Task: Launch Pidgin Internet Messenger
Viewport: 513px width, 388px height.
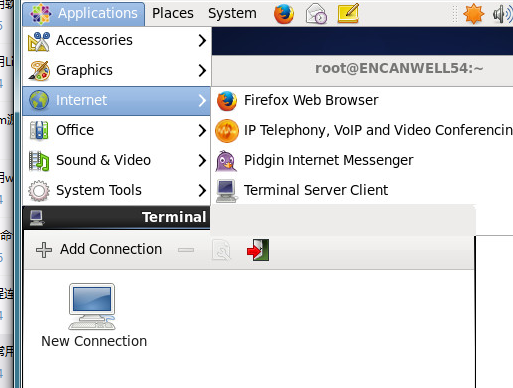Action: pyautogui.click(x=362, y=160)
